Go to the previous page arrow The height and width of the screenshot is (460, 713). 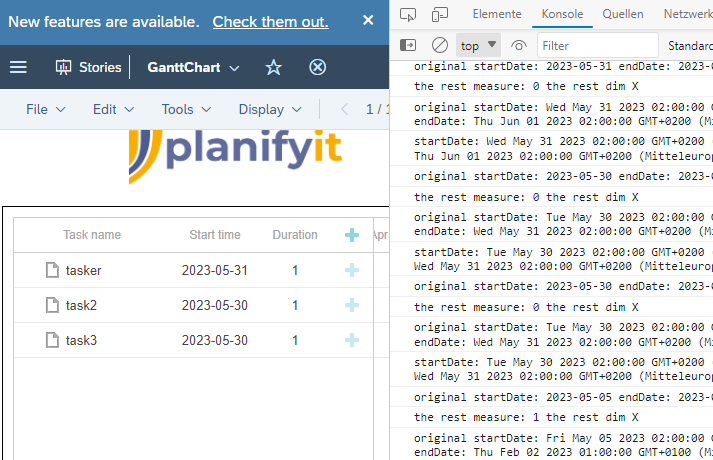[345, 110]
